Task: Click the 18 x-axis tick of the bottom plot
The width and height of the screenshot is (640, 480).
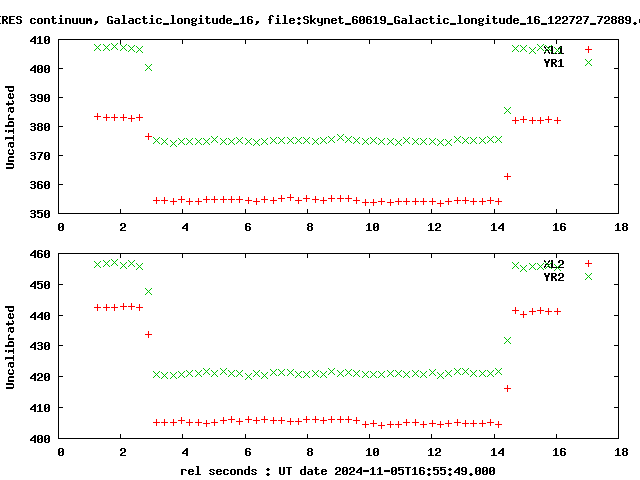Action: click(621, 452)
